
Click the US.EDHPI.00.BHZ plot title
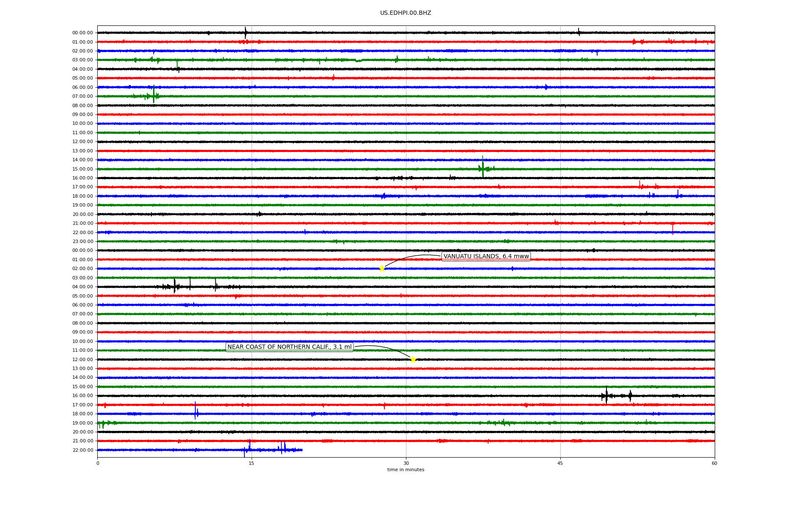point(406,13)
